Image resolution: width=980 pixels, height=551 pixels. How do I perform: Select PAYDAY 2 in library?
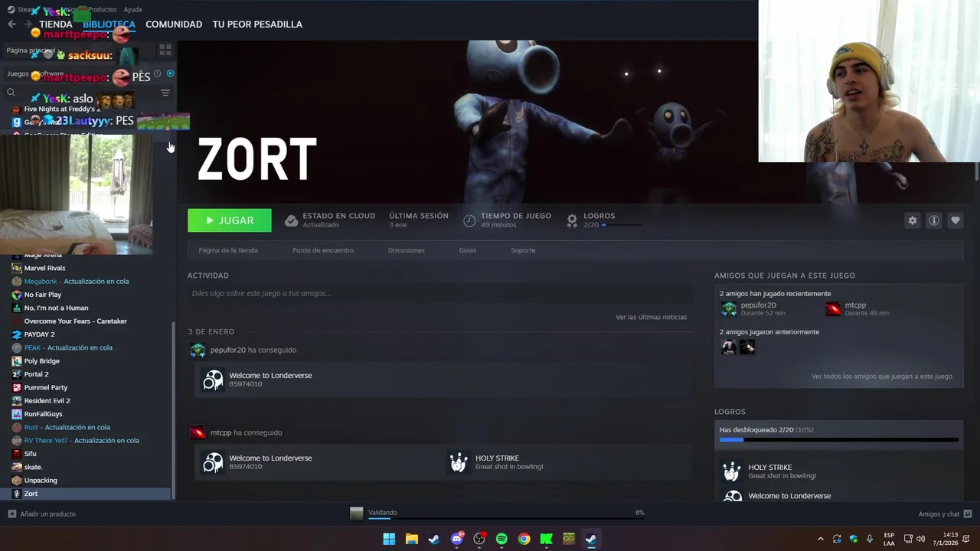coord(39,334)
